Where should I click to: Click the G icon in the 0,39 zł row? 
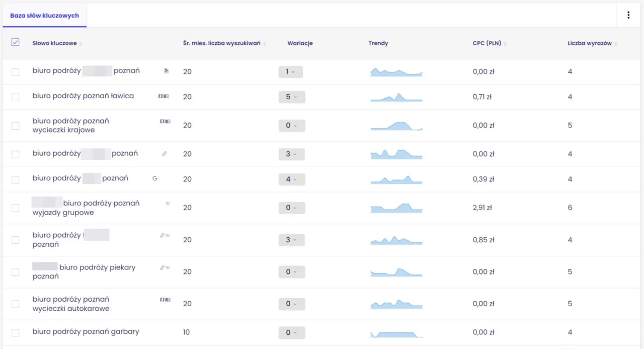(155, 178)
